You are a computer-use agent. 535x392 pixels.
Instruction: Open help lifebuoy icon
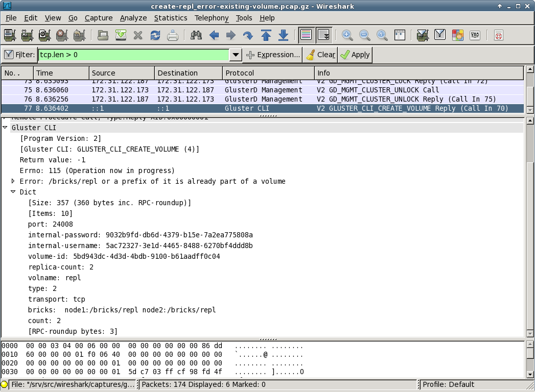[499, 35]
